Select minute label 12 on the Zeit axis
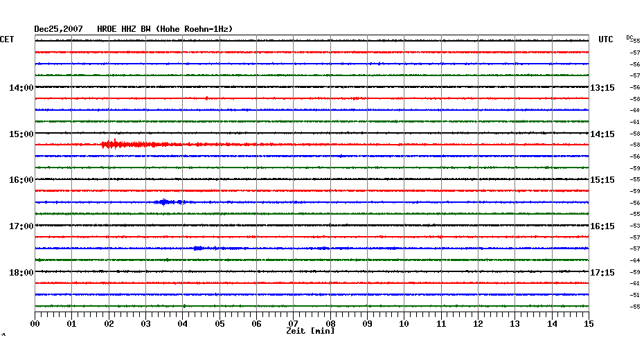Viewport: 644px width, 342px height. click(x=478, y=324)
